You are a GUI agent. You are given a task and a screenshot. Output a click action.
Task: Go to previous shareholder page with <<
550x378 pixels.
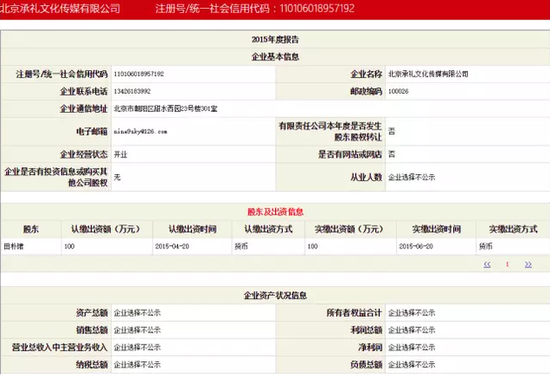click(487, 264)
